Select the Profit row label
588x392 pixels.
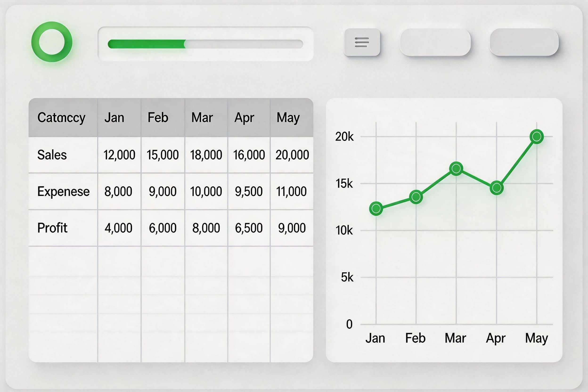pyautogui.click(x=52, y=228)
